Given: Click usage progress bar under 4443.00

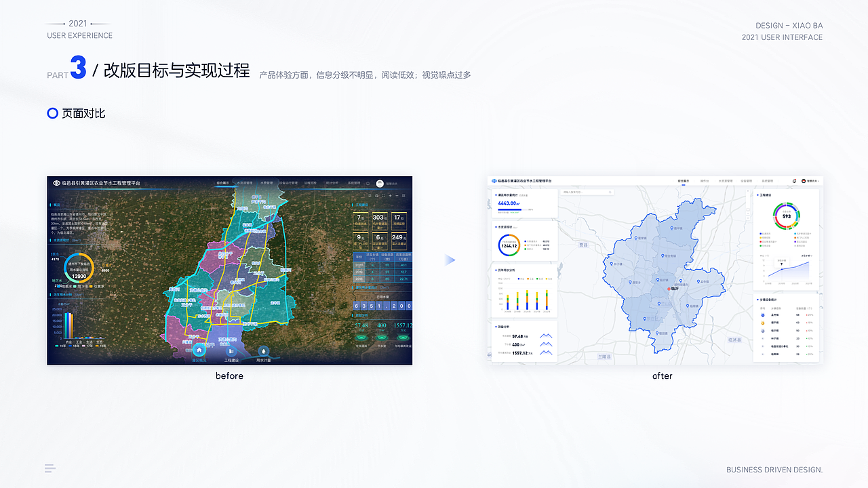Looking at the screenshot, I should tap(513, 209).
